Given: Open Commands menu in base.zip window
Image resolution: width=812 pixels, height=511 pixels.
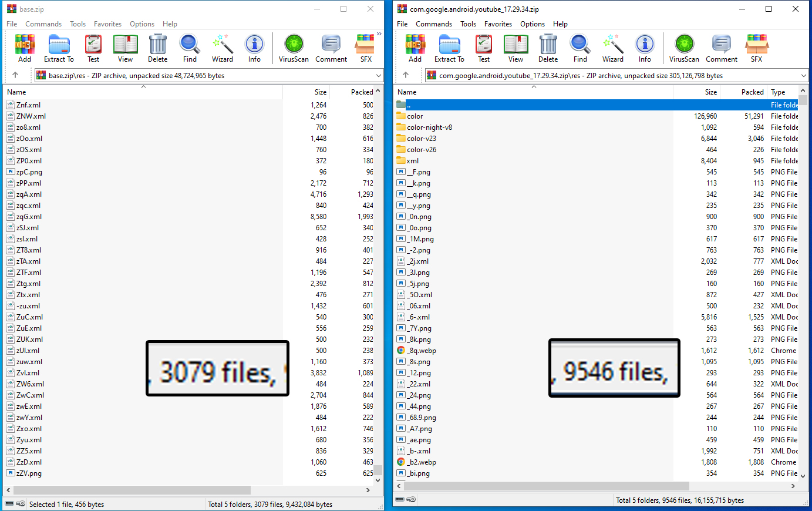Looking at the screenshot, I should [43, 24].
